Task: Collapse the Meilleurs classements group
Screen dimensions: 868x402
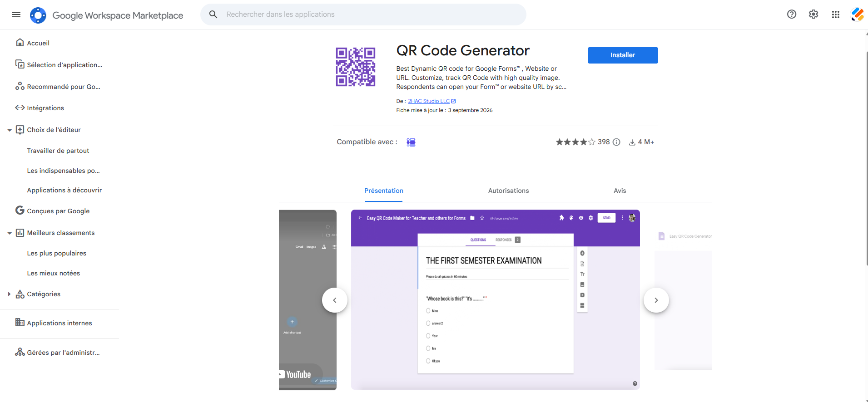Action: [x=10, y=233]
